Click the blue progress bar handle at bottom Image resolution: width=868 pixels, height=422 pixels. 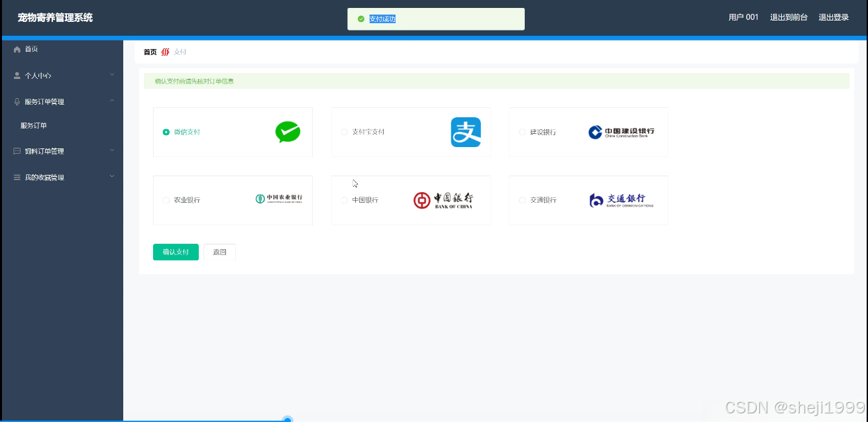288,419
